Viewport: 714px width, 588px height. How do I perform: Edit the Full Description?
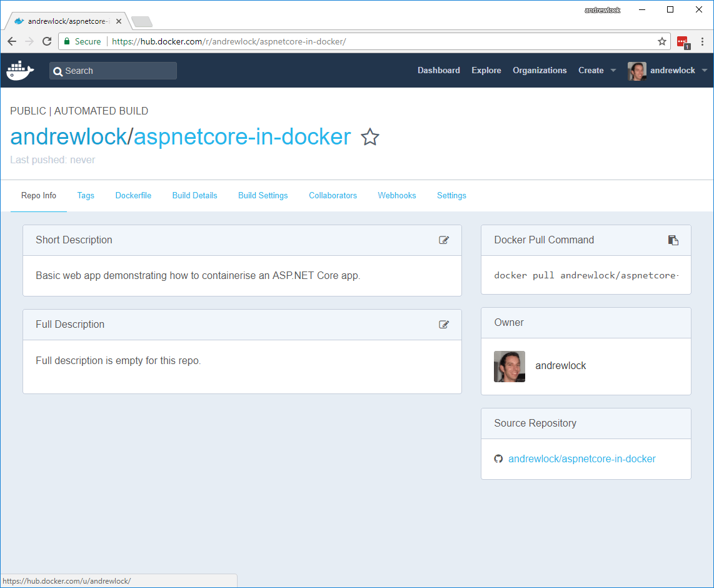tap(443, 324)
